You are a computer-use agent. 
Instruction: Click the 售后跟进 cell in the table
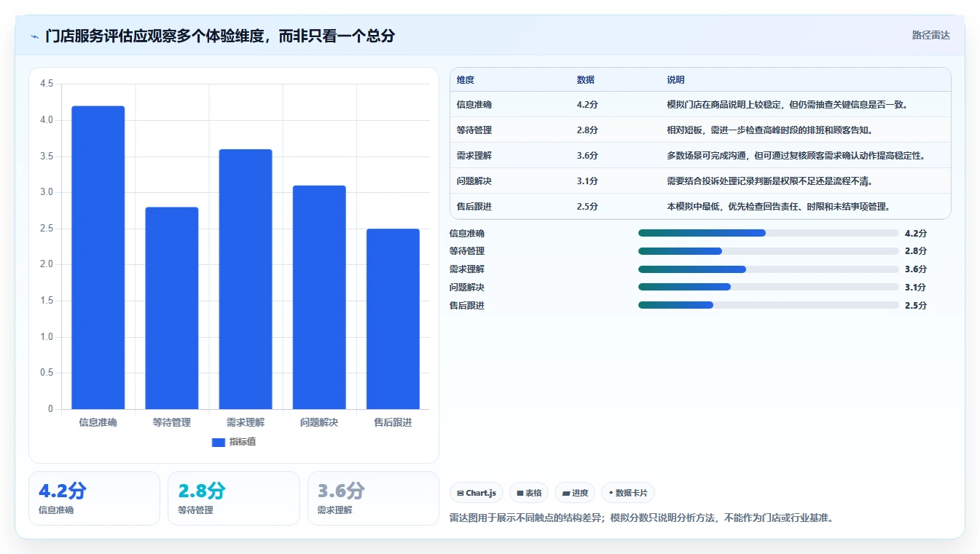[474, 206]
